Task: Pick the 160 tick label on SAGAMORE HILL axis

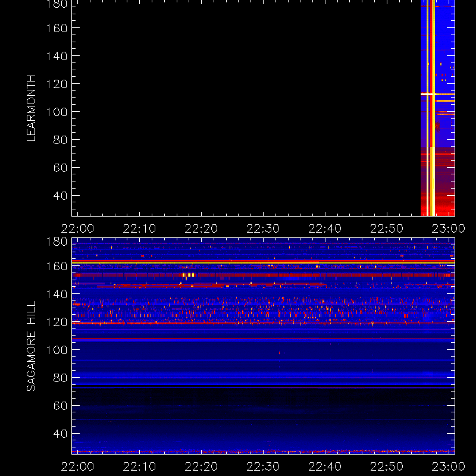Action: coord(57,266)
